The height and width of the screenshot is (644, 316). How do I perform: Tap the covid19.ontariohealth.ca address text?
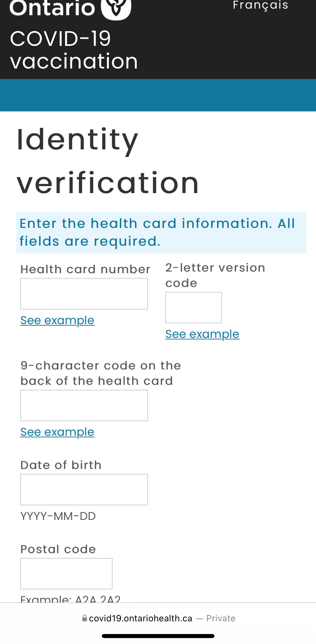140,618
